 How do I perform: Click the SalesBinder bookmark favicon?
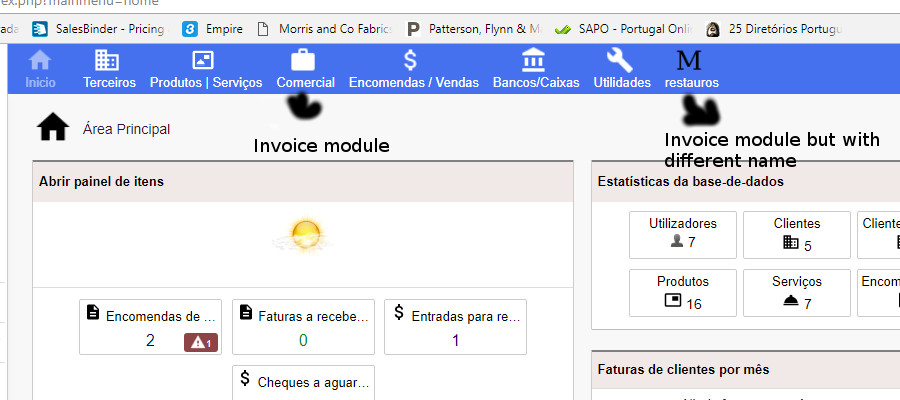[39, 29]
